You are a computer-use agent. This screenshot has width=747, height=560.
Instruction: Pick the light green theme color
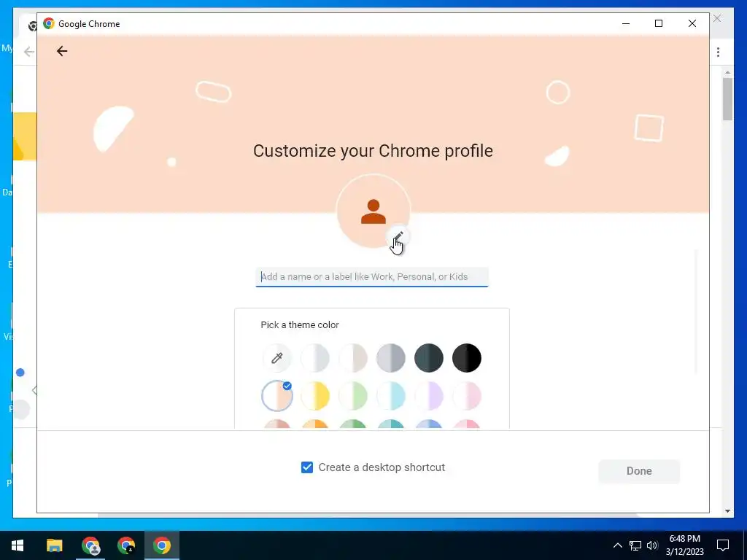(353, 396)
